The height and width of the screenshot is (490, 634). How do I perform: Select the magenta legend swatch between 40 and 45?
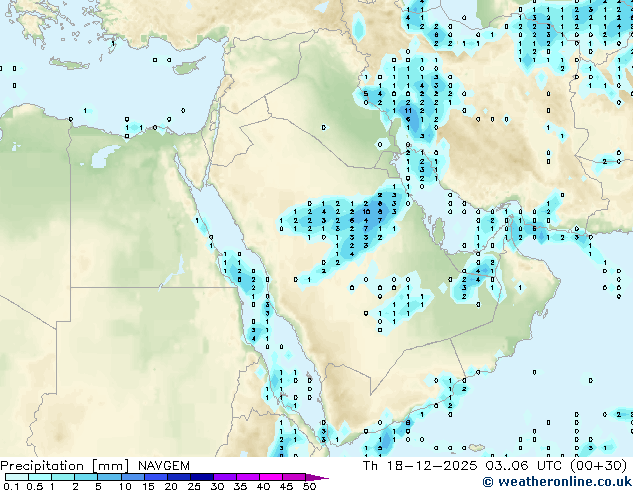tap(271, 477)
